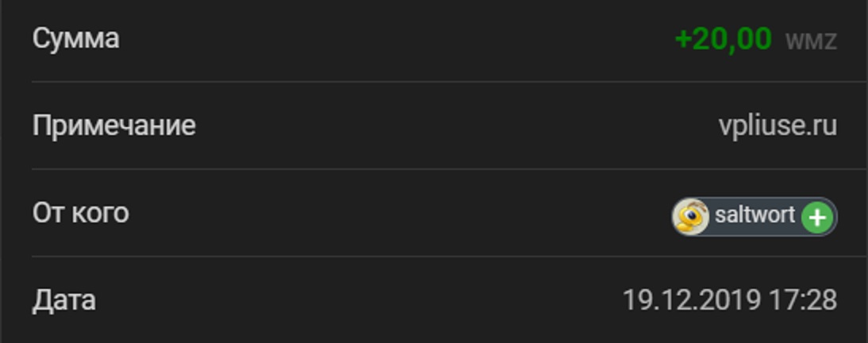Click the saltwort username text
This screenshot has width=868, height=343.
[755, 214]
